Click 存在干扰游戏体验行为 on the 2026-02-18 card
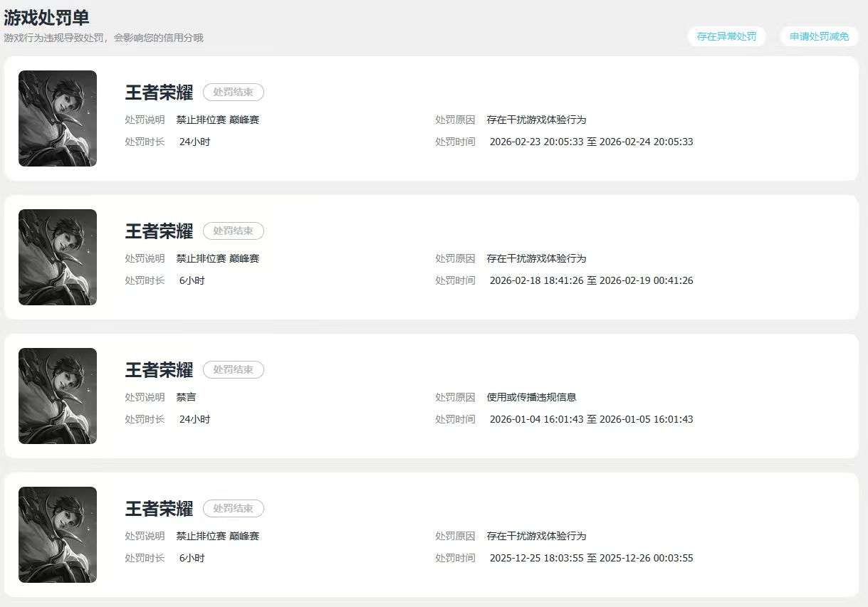 pos(537,258)
